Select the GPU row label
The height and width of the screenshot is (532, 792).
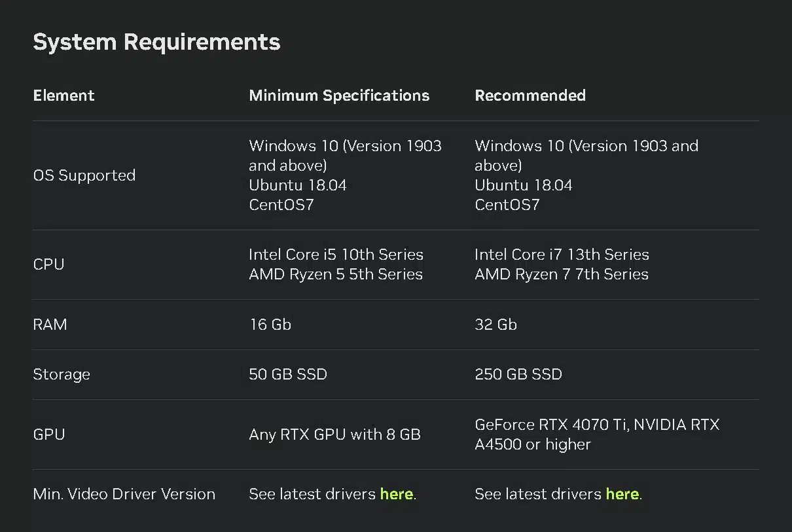coord(48,434)
